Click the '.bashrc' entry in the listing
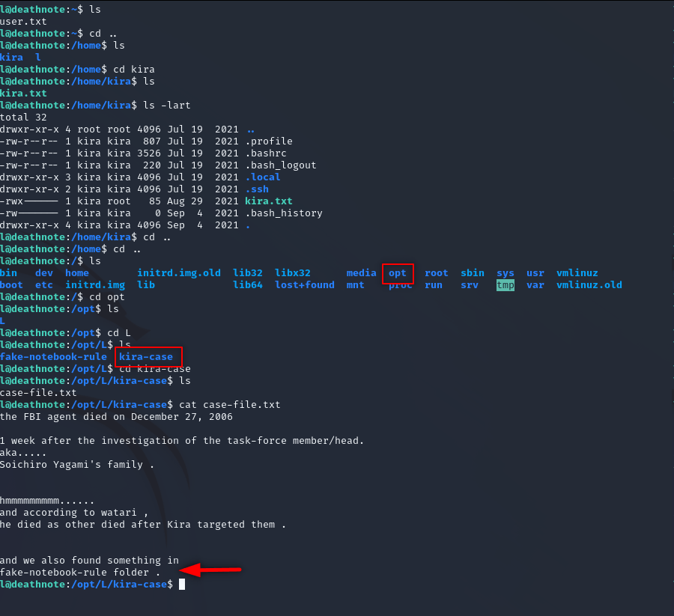The height and width of the screenshot is (616, 674). pyautogui.click(x=266, y=153)
